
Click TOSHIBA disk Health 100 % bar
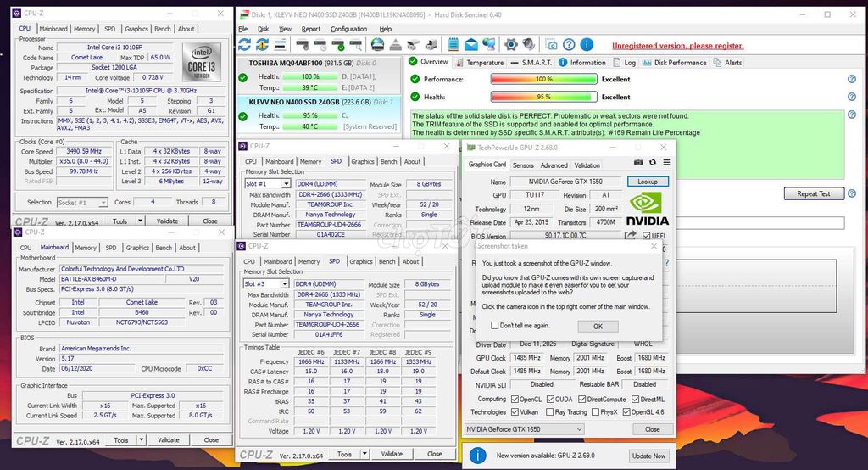click(x=310, y=76)
